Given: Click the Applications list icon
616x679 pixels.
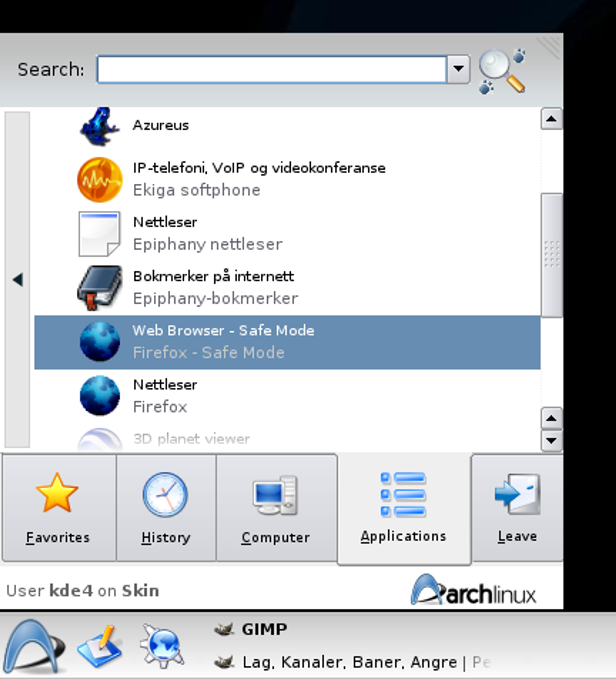Looking at the screenshot, I should click(x=403, y=494).
